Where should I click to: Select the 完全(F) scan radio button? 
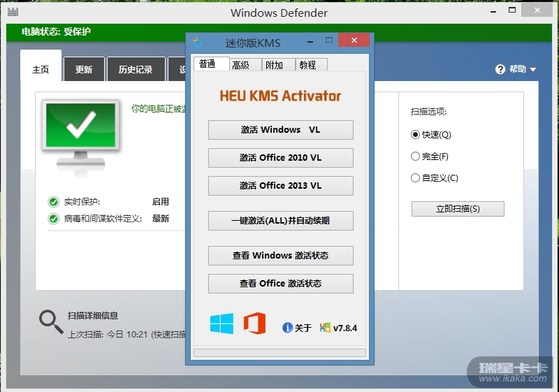click(415, 156)
